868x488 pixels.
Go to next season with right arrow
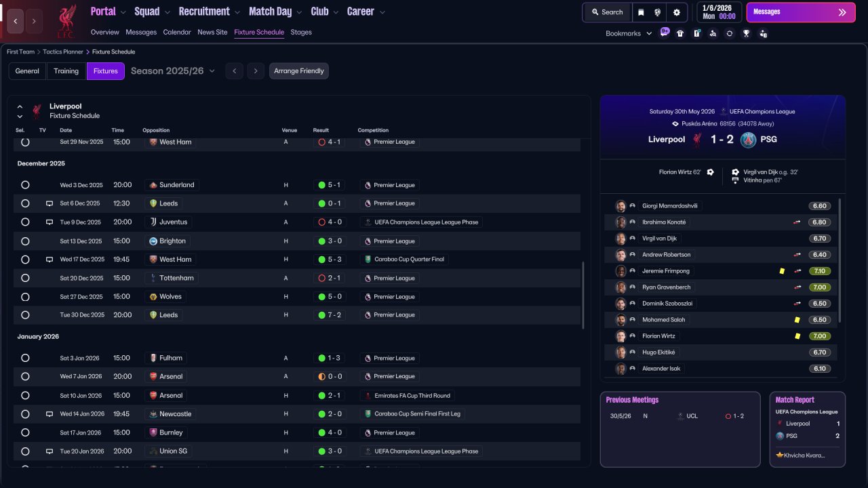(x=256, y=71)
